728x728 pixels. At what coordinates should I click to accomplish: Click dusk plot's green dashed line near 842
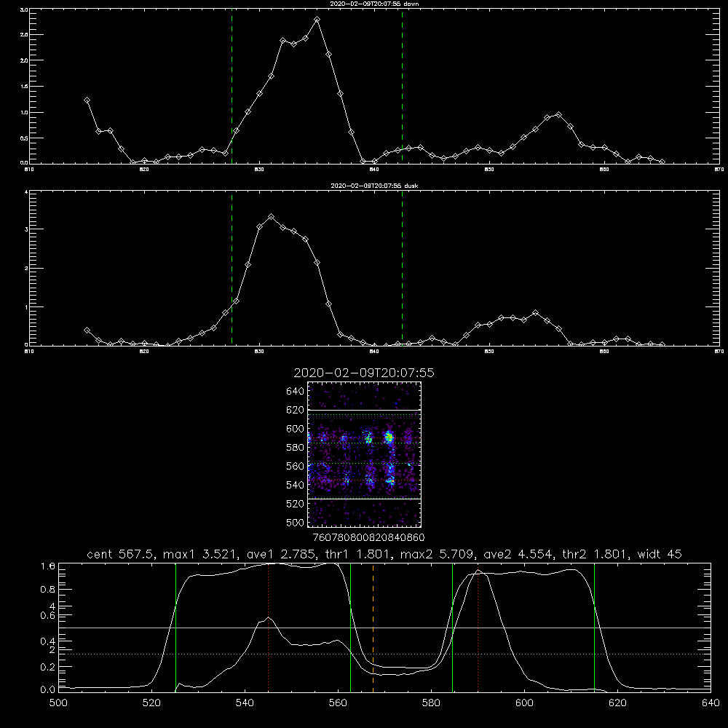coord(402,269)
